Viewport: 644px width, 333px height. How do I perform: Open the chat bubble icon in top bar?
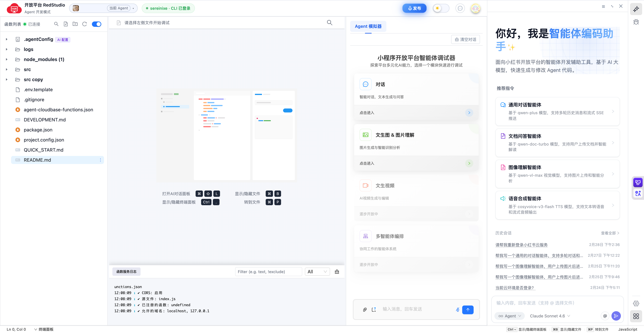460,8
